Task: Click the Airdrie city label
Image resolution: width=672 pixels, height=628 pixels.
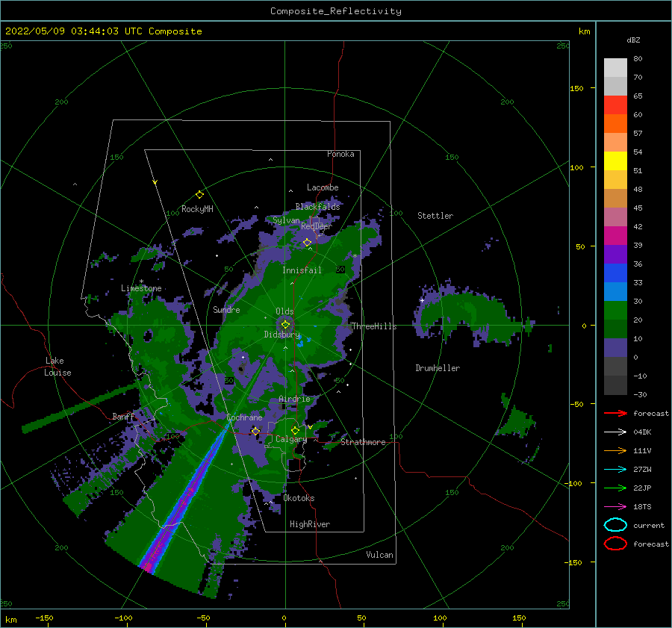Action: pyautogui.click(x=294, y=399)
